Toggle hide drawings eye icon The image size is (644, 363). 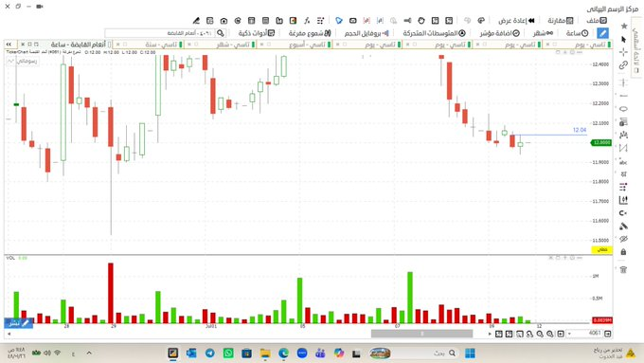coord(623,239)
